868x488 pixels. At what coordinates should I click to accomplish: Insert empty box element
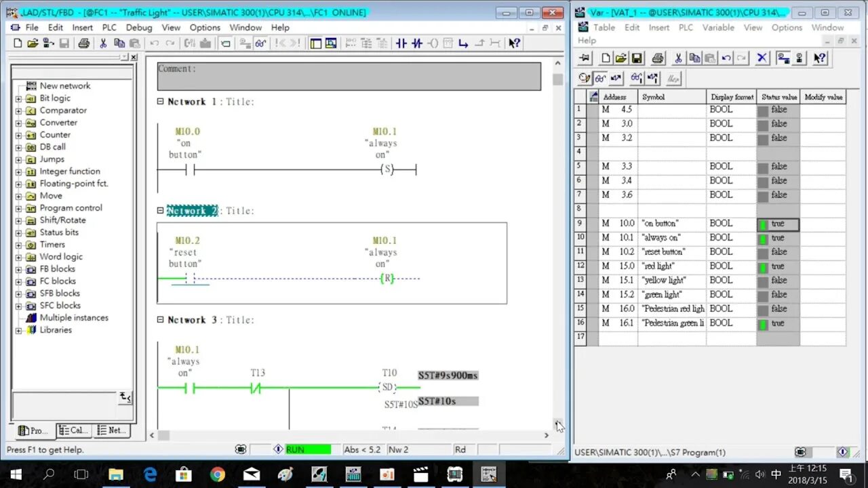[x=448, y=43]
